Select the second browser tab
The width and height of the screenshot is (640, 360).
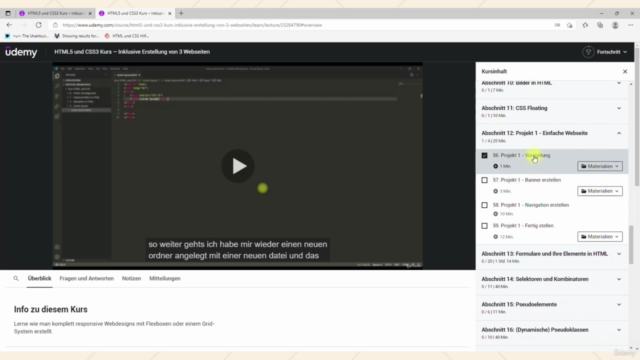pos(135,13)
